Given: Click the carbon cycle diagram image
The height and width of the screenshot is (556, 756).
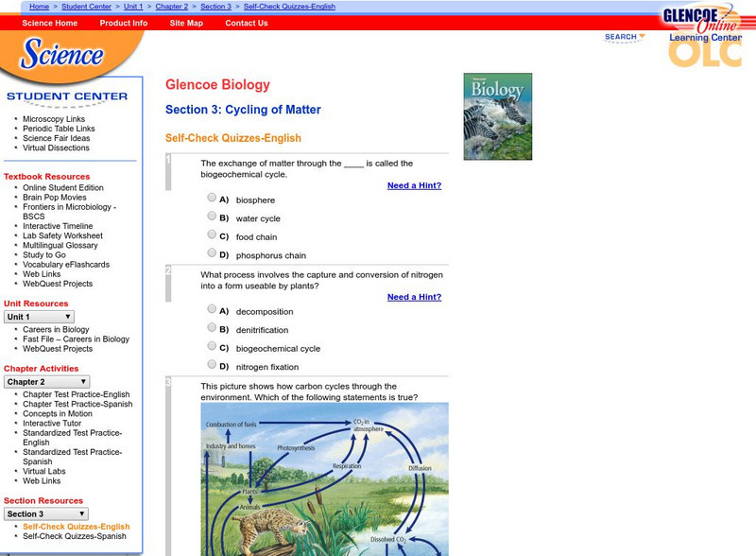Looking at the screenshot, I should coord(324,479).
